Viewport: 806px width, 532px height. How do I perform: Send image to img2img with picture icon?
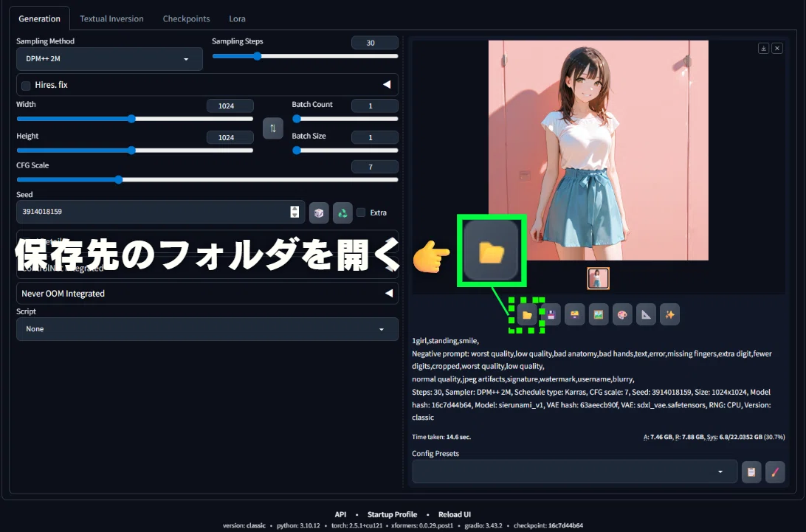click(x=599, y=314)
